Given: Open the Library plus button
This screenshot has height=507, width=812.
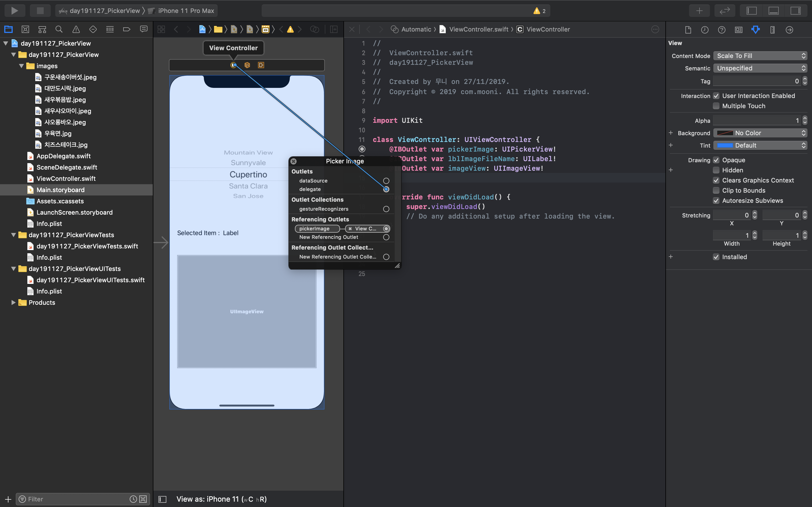Looking at the screenshot, I should click(x=699, y=11).
